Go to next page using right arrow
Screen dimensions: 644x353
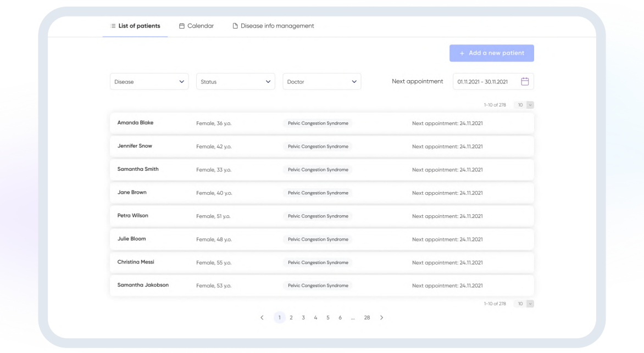pyautogui.click(x=382, y=317)
